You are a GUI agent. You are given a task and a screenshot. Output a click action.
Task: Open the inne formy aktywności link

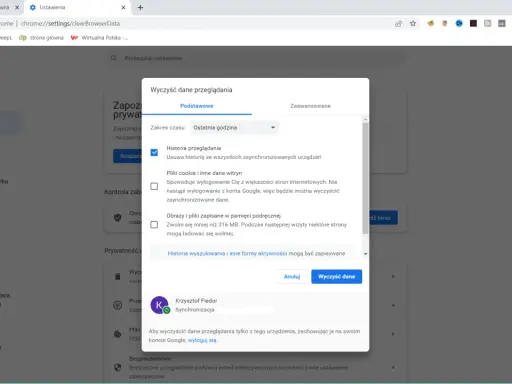(x=258, y=253)
